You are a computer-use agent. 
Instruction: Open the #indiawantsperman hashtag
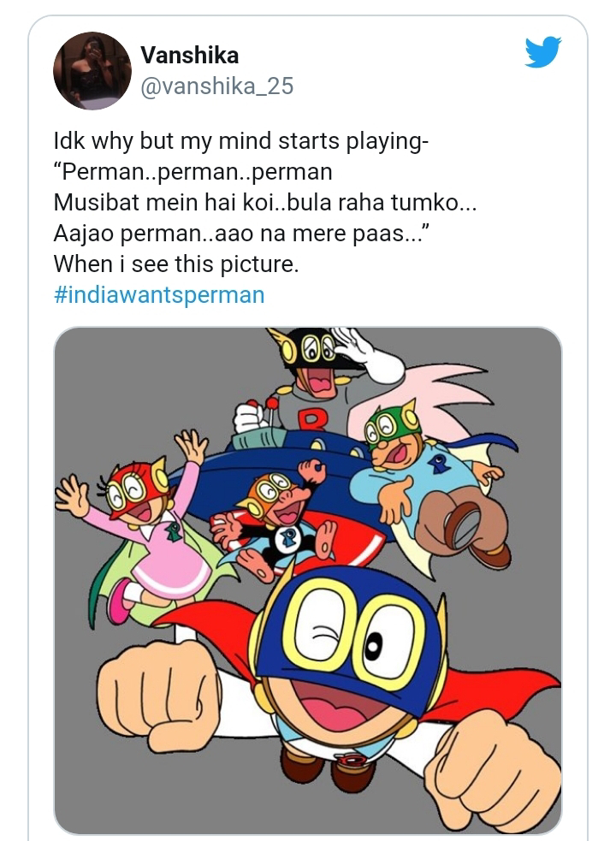pyautogui.click(x=159, y=294)
